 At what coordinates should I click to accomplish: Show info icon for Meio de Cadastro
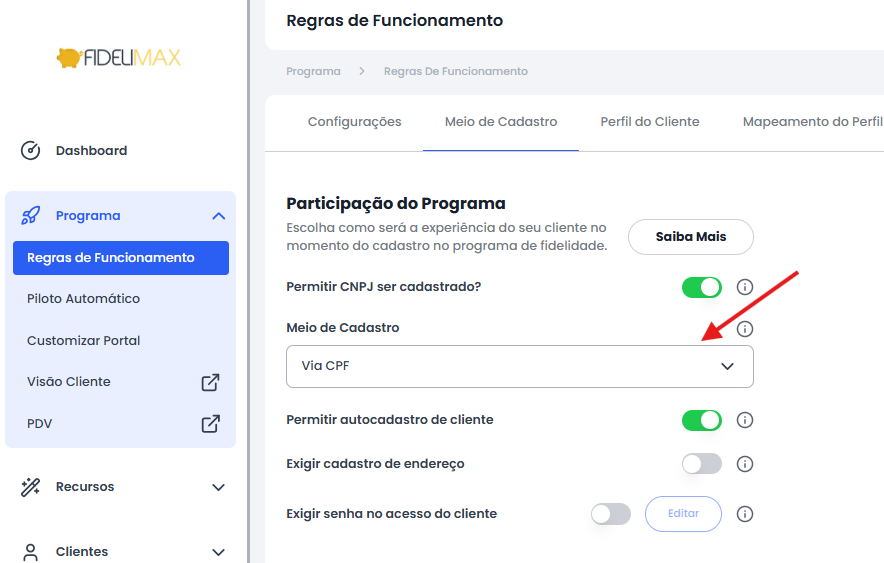(745, 329)
